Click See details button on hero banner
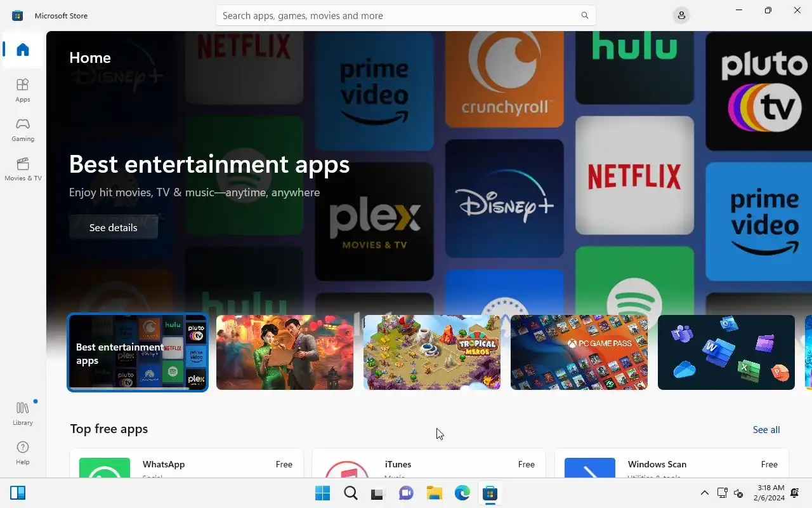This screenshot has width=812, height=508. (x=114, y=227)
